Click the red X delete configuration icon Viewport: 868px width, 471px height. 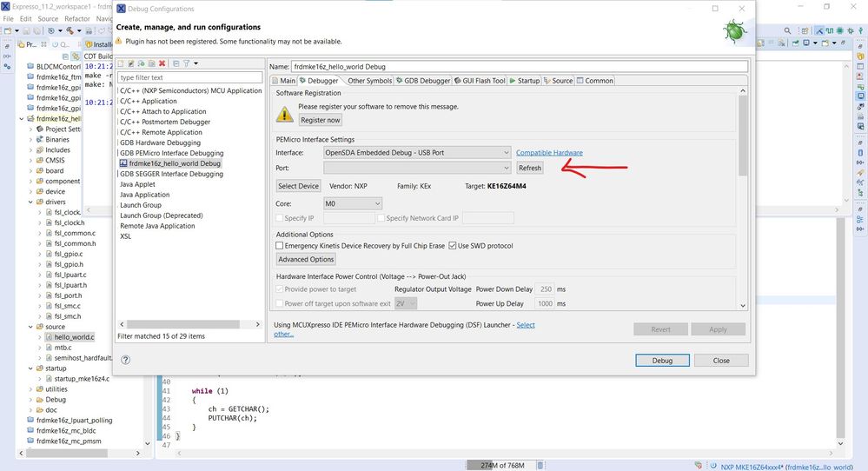tap(162, 63)
